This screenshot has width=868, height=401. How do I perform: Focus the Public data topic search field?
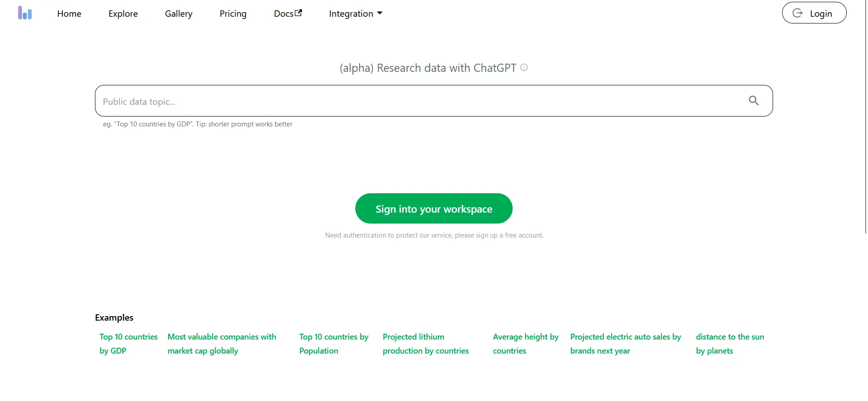tap(416, 101)
